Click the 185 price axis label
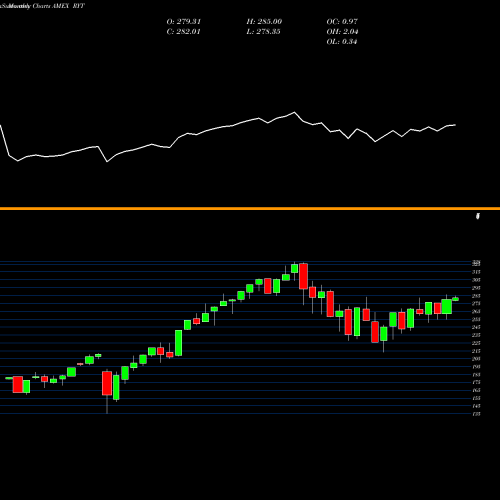This screenshot has width=500, height=500. point(476,375)
